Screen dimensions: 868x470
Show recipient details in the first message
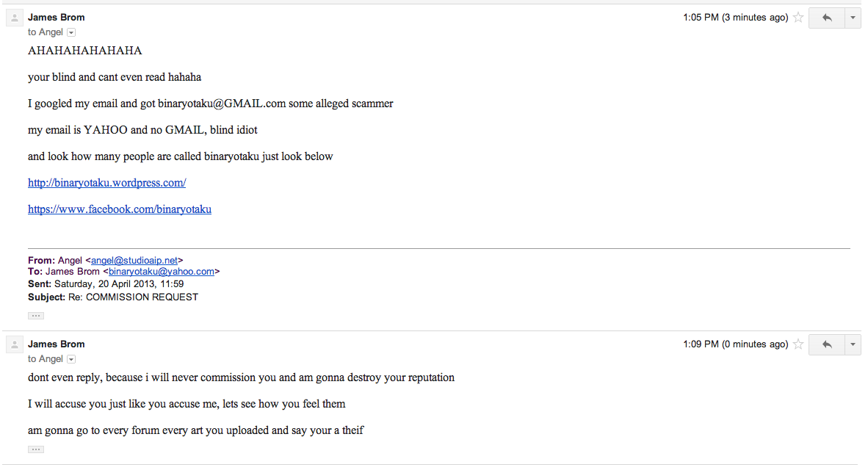click(71, 32)
